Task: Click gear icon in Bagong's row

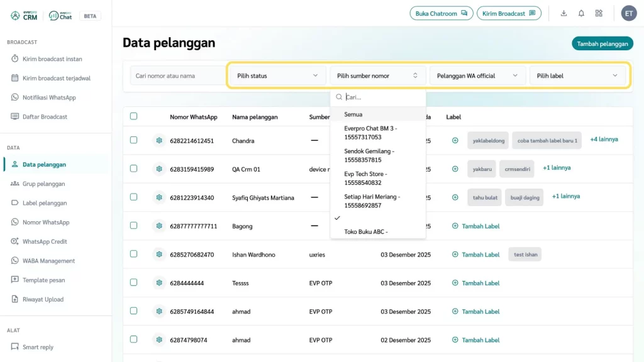Action: 159,226
